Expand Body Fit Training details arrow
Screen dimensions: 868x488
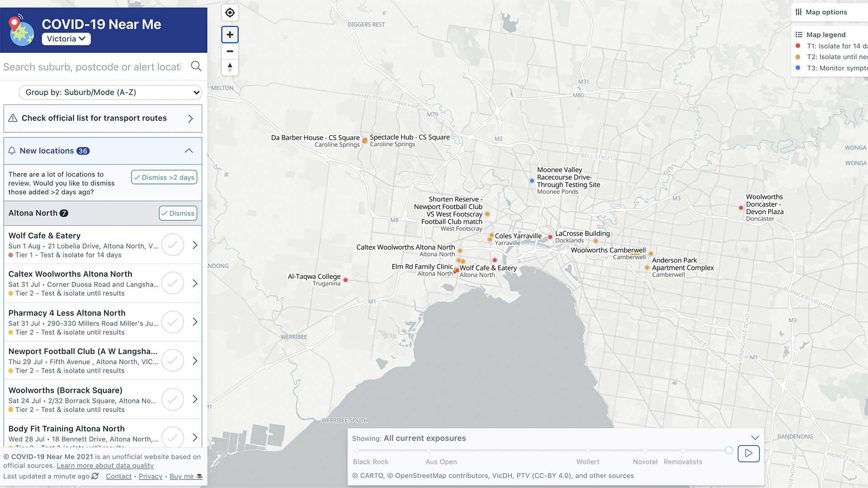(x=195, y=437)
